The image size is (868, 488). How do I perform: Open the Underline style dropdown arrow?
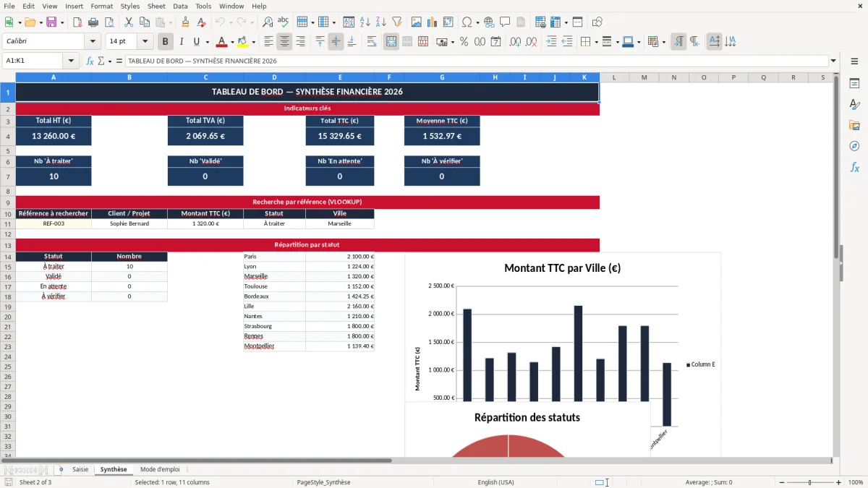coord(207,42)
